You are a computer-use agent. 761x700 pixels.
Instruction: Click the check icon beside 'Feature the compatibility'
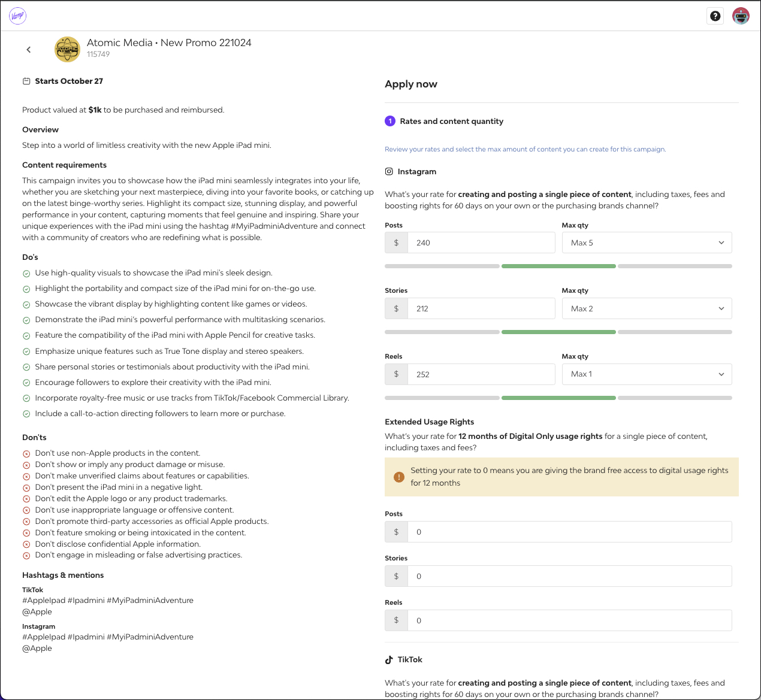pos(26,336)
